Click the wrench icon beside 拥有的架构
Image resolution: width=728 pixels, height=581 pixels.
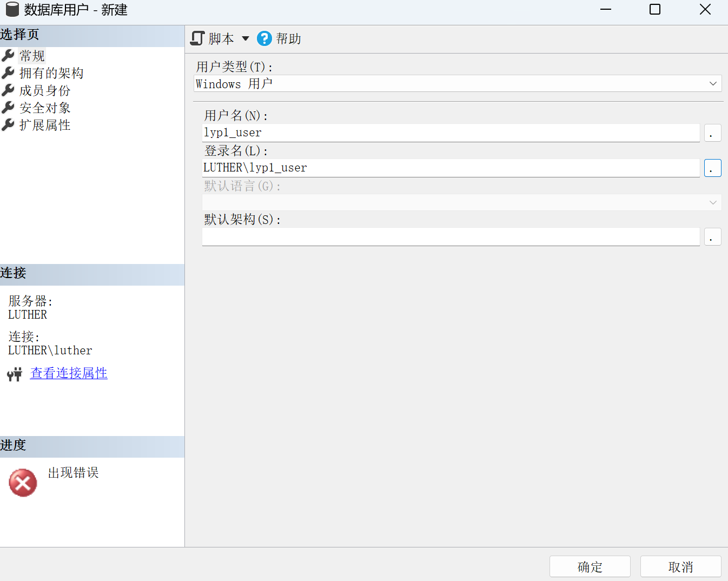coord(8,72)
